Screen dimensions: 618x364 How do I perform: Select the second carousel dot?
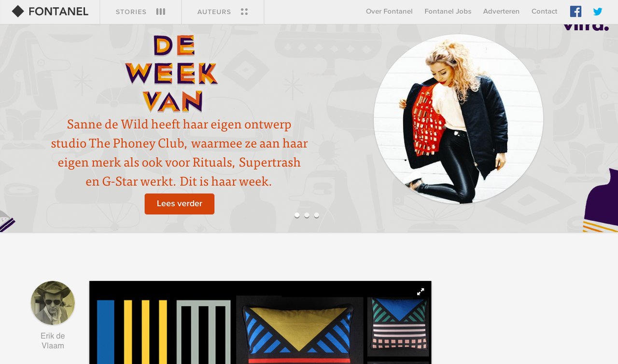[x=307, y=215]
